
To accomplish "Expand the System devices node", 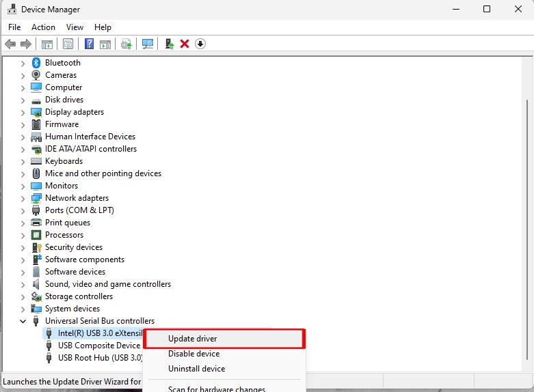I will click(x=23, y=309).
